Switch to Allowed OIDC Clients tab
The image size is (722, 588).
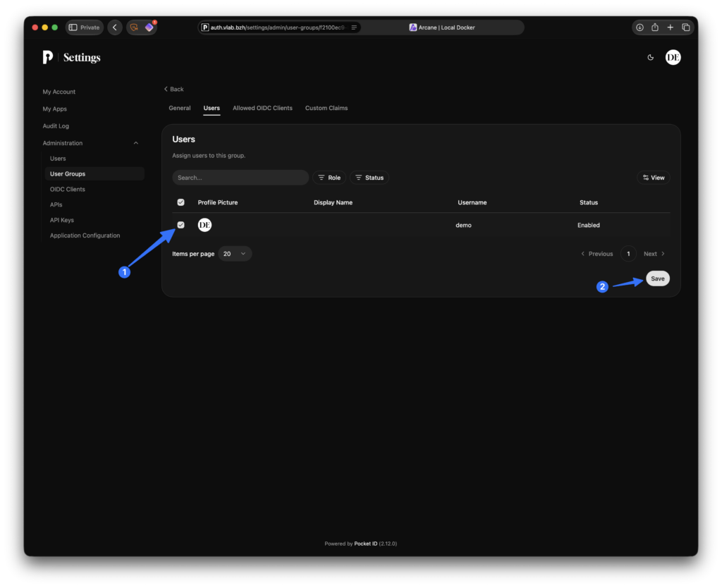(x=262, y=108)
